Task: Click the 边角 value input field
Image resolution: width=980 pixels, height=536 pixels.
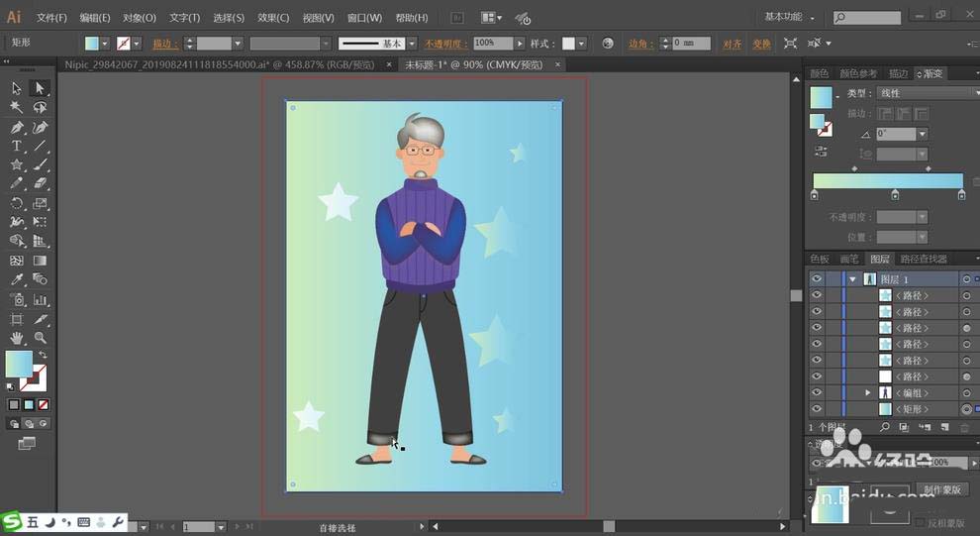Action: tap(691, 44)
